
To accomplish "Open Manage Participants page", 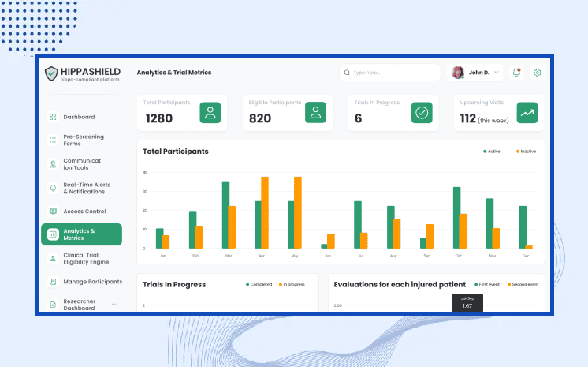I will 92,282.
